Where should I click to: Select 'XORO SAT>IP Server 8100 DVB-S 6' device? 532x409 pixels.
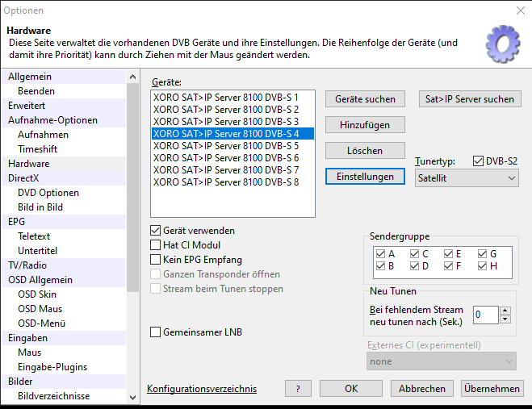[x=226, y=158]
